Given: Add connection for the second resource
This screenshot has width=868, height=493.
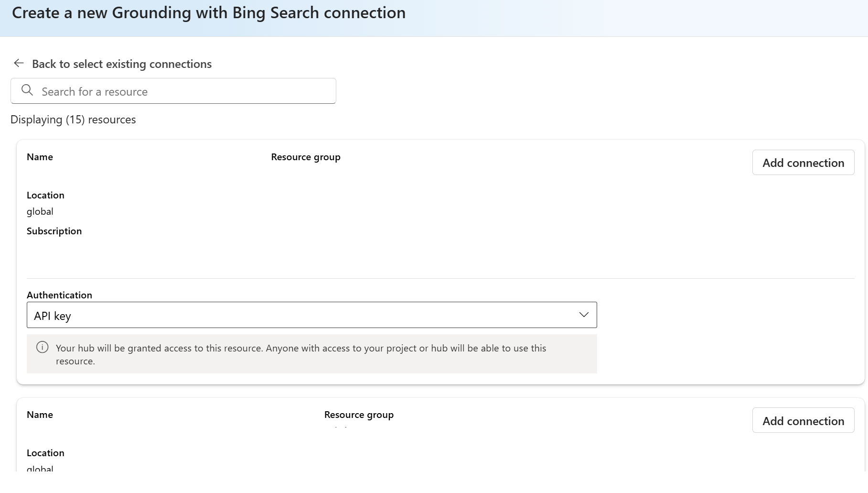Looking at the screenshot, I should (x=803, y=421).
